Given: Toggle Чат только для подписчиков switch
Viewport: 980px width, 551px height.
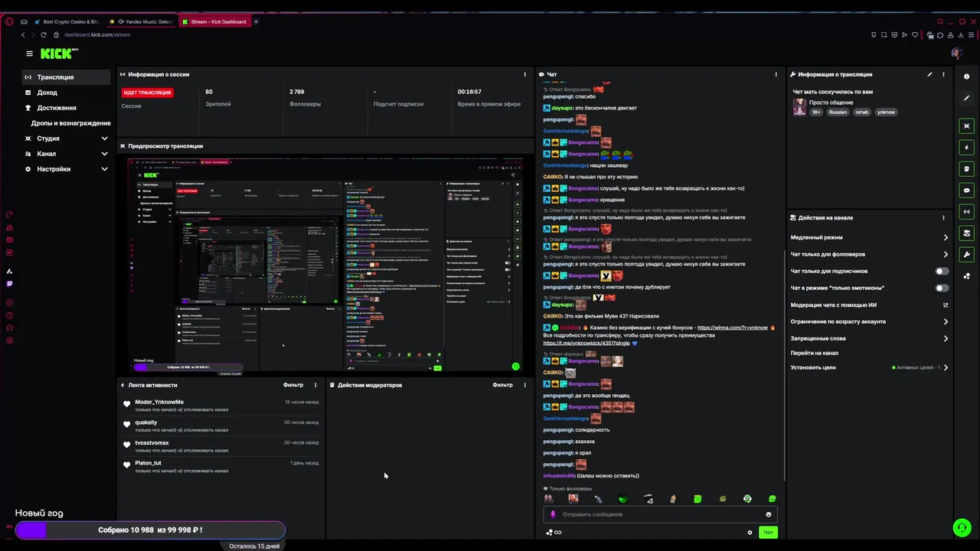Looking at the screenshot, I should 942,271.
